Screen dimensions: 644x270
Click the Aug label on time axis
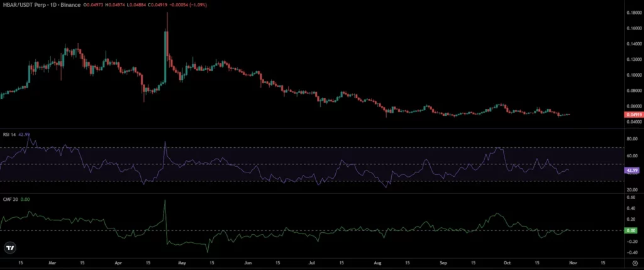tap(377, 262)
